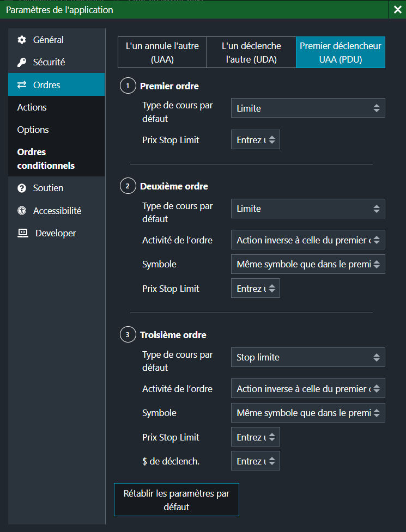Switch to L'un déclenche l'autre (UDA) tab
This screenshot has width=406, height=532.
[251, 53]
